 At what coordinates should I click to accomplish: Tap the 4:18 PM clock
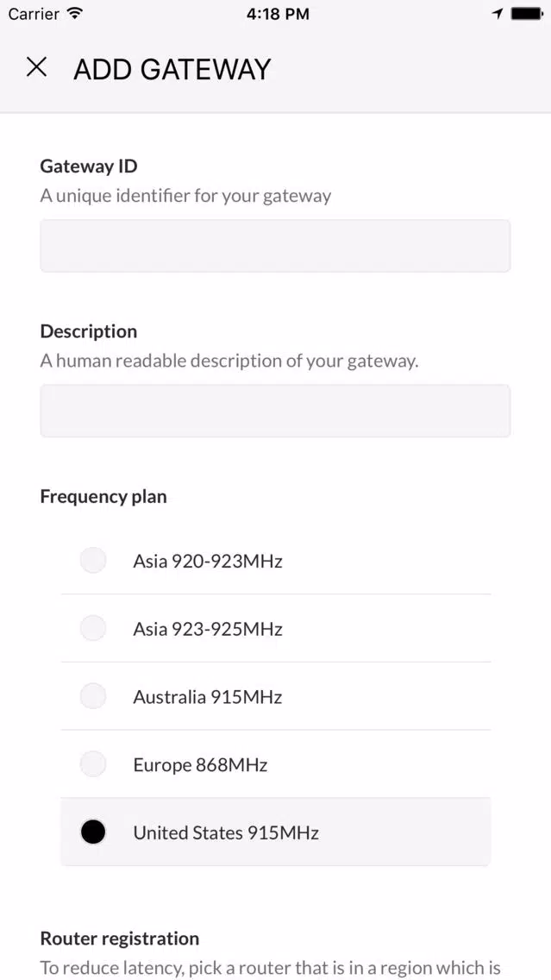[278, 14]
